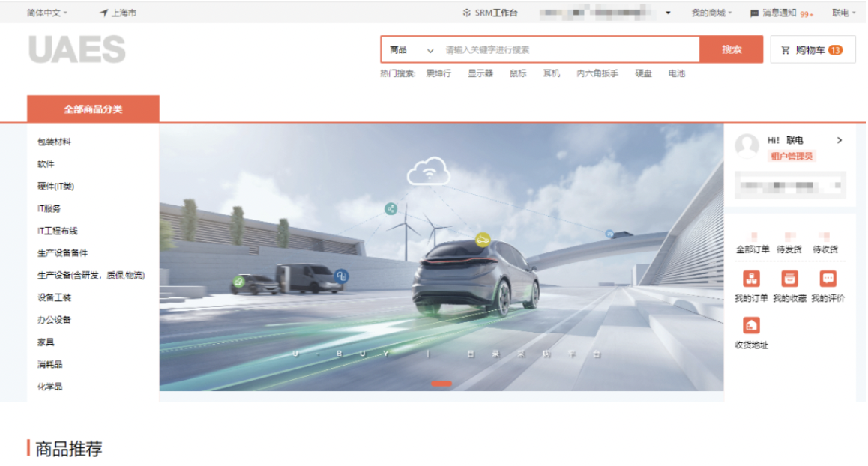Click the user avatar next to Hi! 联电
868x466 pixels.
coord(747,145)
